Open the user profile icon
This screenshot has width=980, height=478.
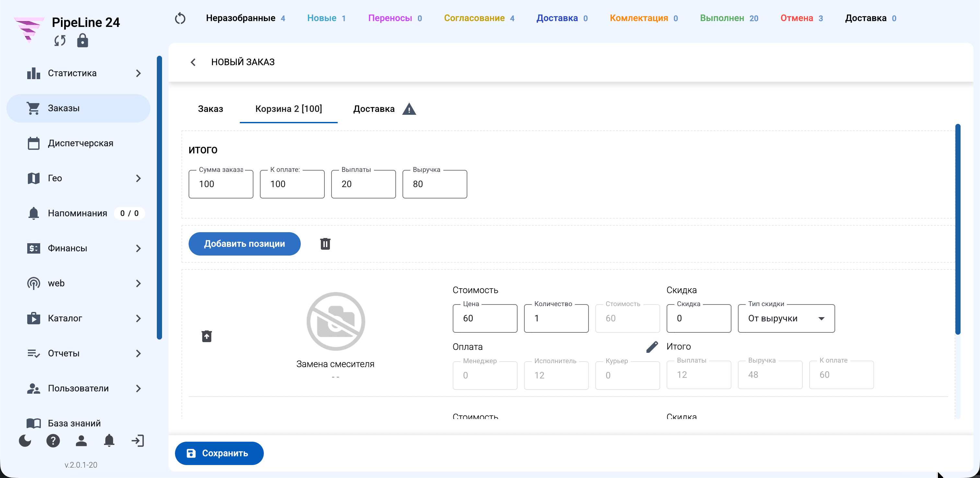[x=81, y=441]
